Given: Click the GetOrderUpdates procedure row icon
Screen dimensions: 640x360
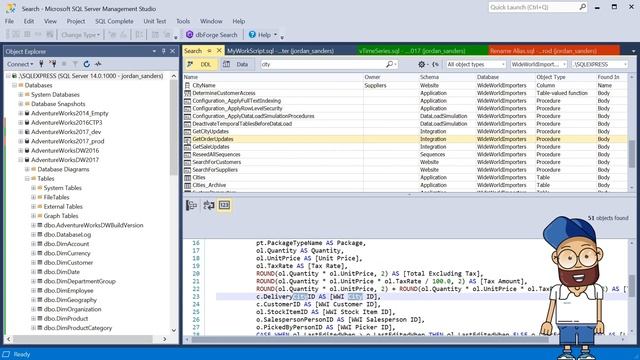Looking at the screenshot, I should pos(187,139).
